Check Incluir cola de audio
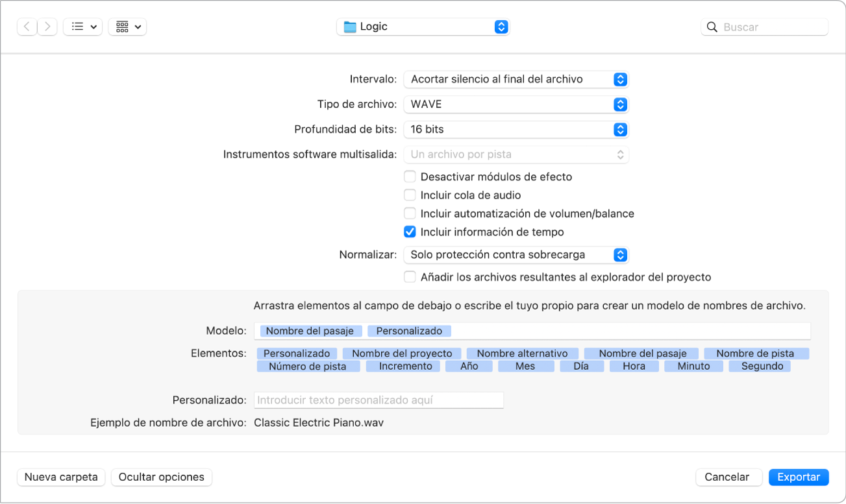This screenshot has width=846, height=504. pyautogui.click(x=410, y=195)
